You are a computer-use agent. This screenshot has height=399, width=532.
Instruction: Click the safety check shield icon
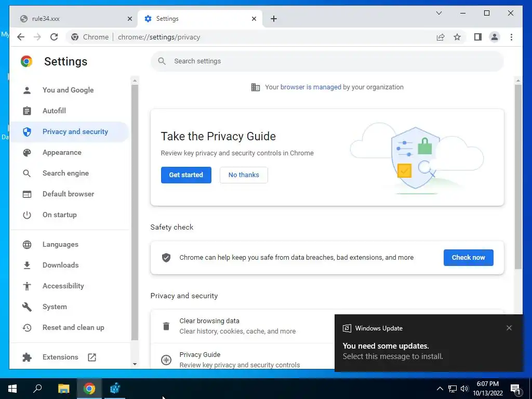click(166, 258)
